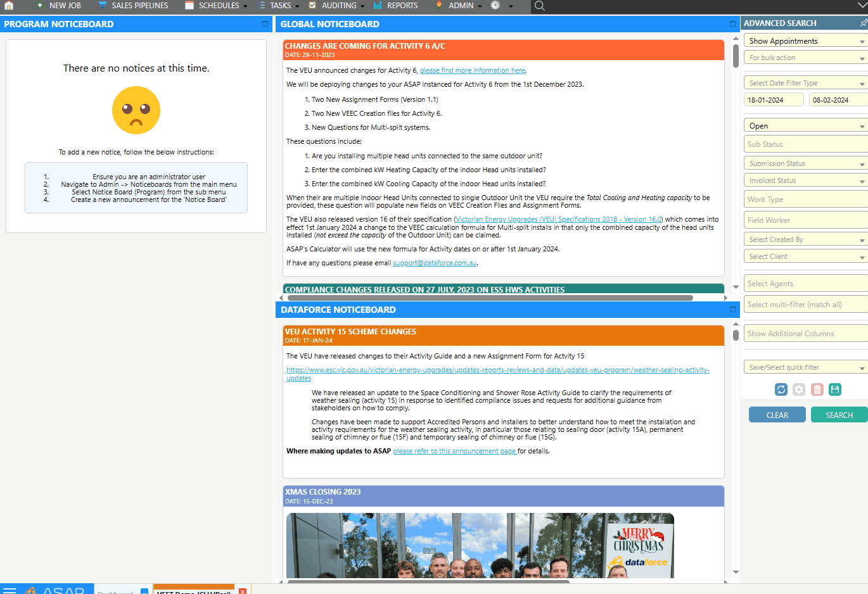Click the refresh quick filter icon
868x594 pixels.
tap(781, 389)
